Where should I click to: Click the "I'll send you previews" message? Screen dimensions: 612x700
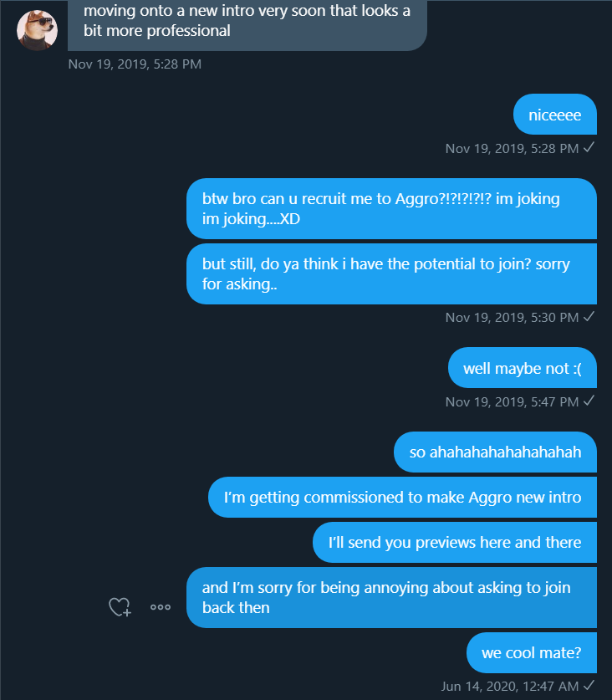455,543
